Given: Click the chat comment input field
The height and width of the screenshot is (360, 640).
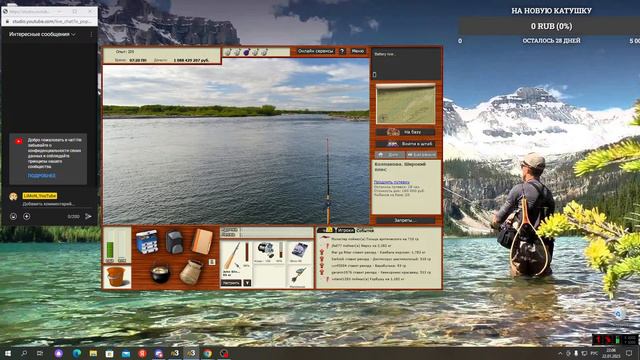Looking at the screenshot, I should pos(48,204).
